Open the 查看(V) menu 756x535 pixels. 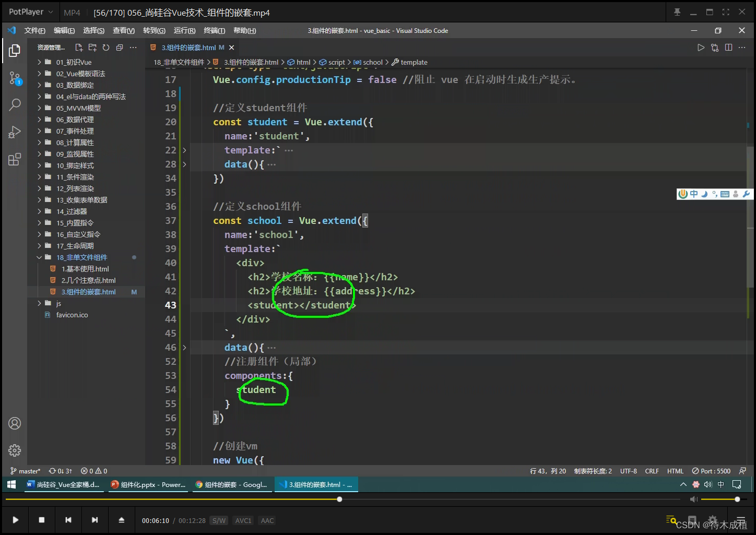(x=124, y=31)
